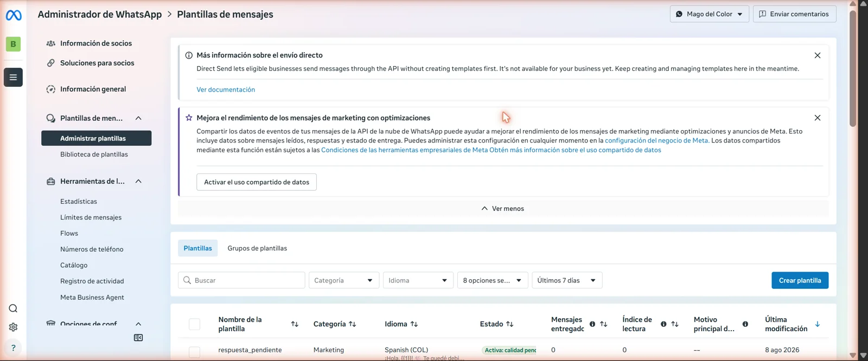Open the Meta logo home
Screen dimensions: 868x361
pyautogui.click(x=14, y=16)
